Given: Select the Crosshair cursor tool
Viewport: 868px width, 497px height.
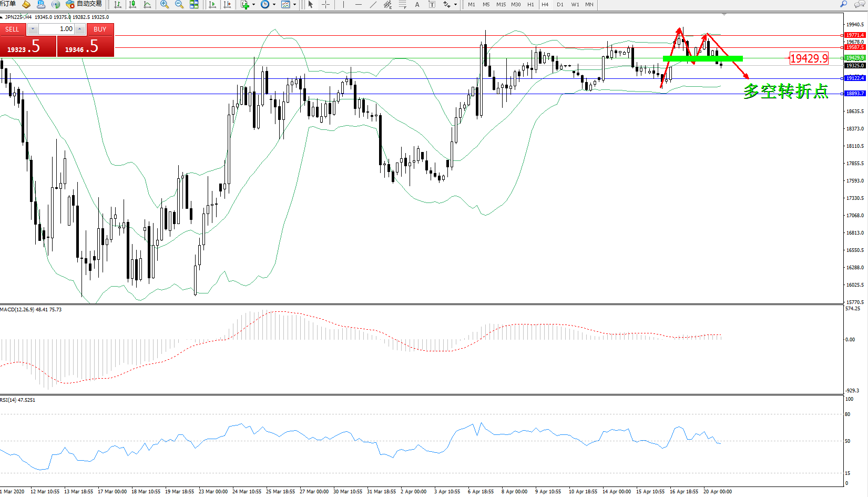Looking at the screenshot, I should pyautogui.click(x=325, y=5).
